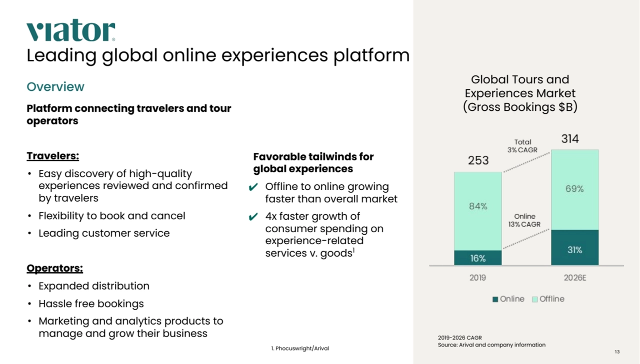Viewport: 640px width, 364px height.
Task: Click the 'Hassle free bookings' bullet
Action: pyautogui.click(x=91, y=304)
